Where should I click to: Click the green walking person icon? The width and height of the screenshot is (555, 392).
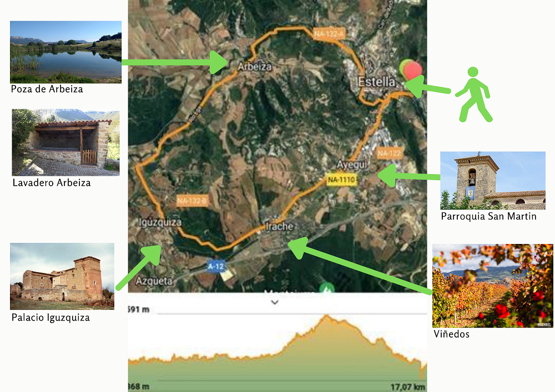473,94
